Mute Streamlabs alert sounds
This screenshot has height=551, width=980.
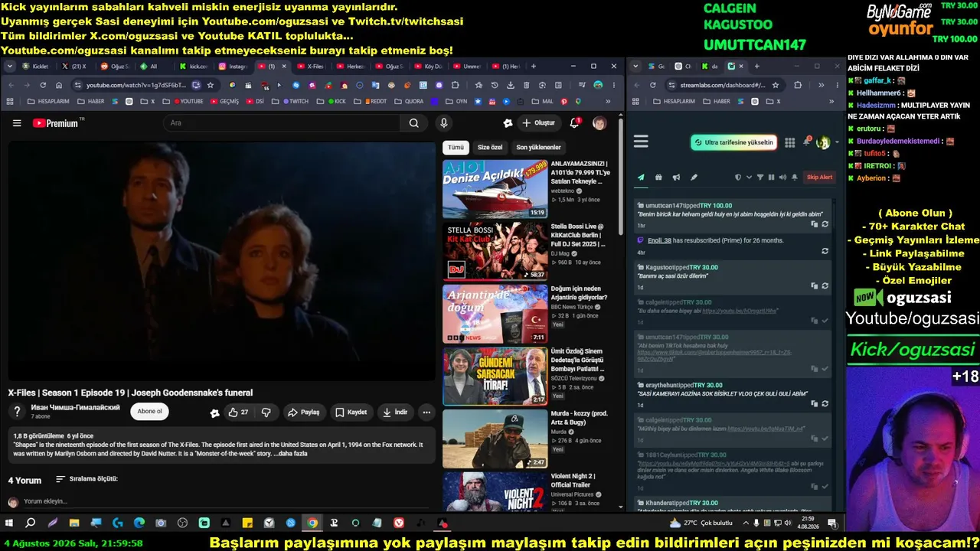[x=782, y=178]
